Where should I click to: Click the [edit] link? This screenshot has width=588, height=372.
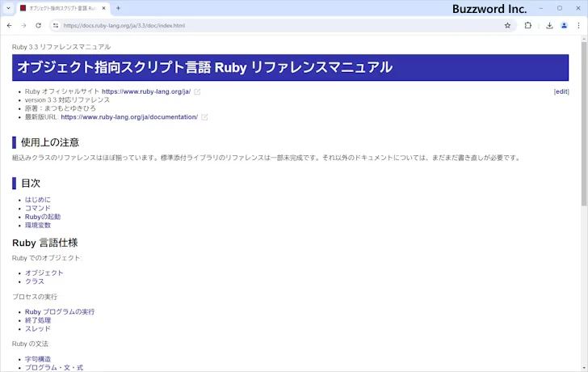561,91
